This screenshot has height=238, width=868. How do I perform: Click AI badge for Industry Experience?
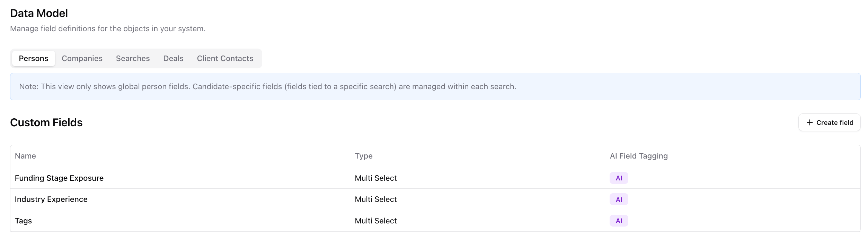[x=619, y=199]
